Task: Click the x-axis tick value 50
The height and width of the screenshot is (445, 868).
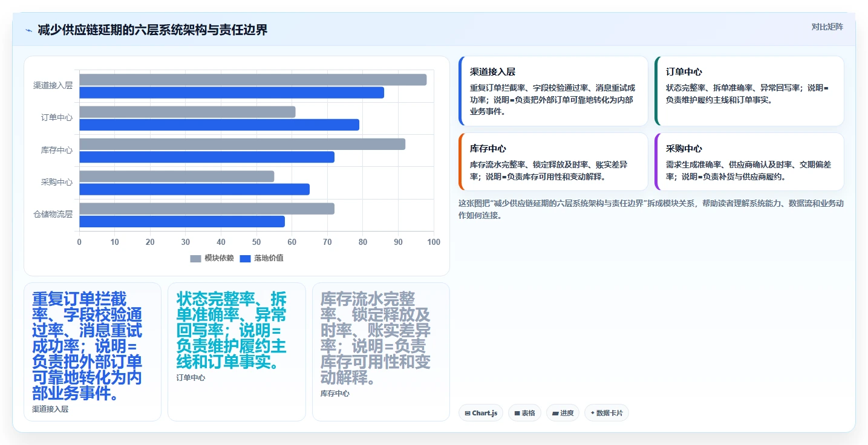Action: pyautogui.click(x=256, y=242)
